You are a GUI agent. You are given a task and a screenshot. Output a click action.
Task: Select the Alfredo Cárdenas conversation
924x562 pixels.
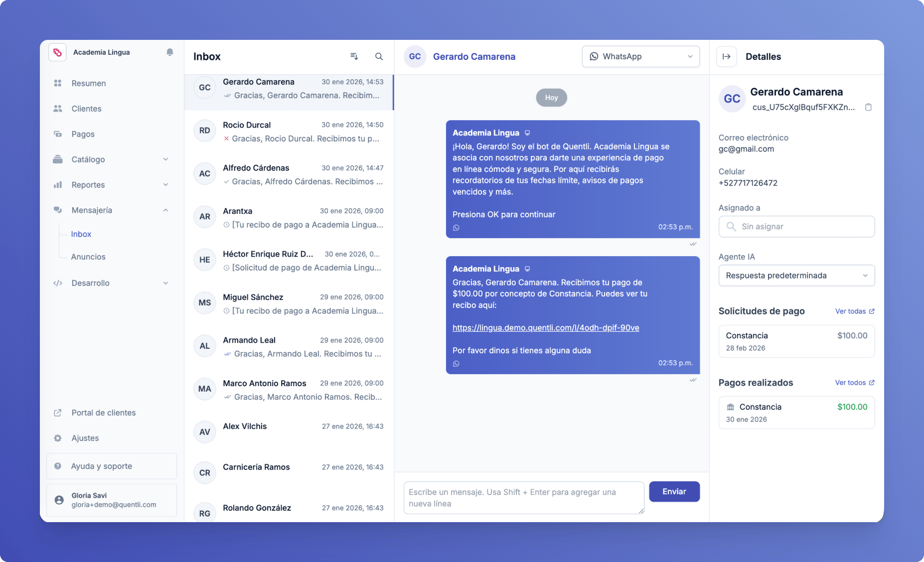(x=289, y=174)
